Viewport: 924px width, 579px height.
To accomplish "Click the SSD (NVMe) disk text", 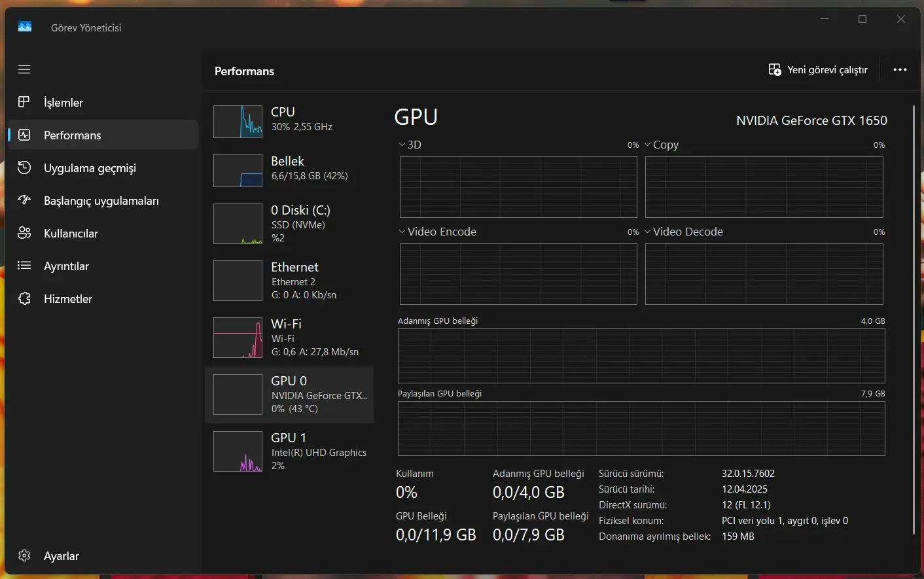I will pos(298,225).
